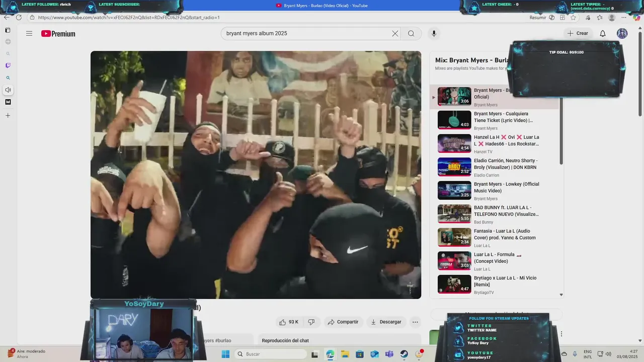Open YouTube notifications bell
This screenshot has width=644, height=362.
[x=602, y=34]
